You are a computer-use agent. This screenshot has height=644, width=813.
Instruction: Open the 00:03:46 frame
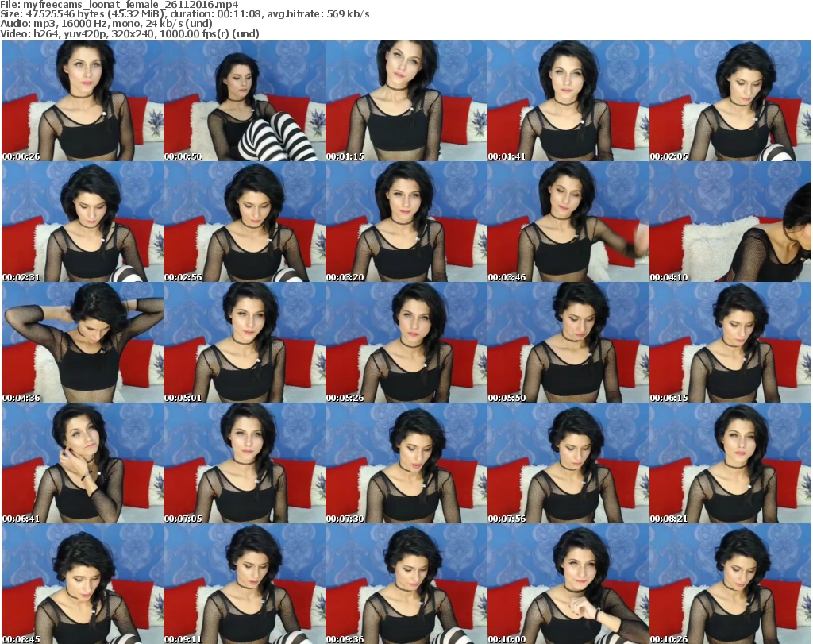coord(568,222)
